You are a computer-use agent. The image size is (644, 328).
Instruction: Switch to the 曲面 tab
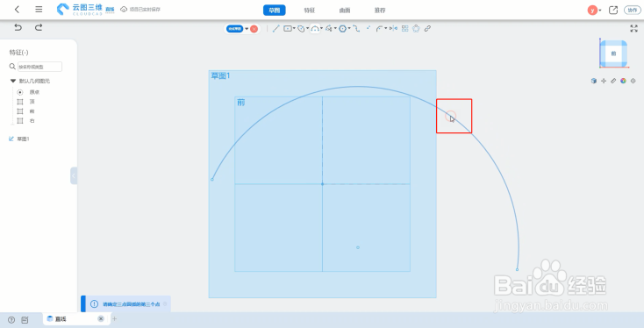tap(345, 11)
